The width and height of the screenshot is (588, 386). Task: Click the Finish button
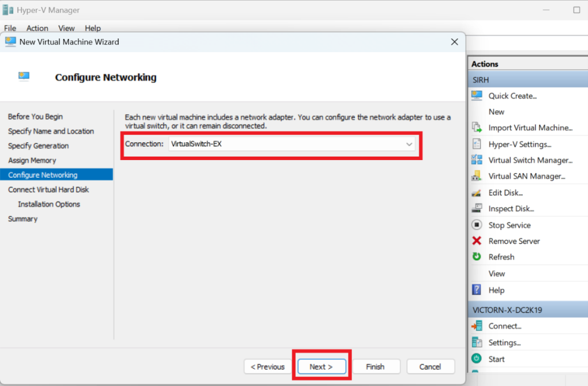[375, 366]
